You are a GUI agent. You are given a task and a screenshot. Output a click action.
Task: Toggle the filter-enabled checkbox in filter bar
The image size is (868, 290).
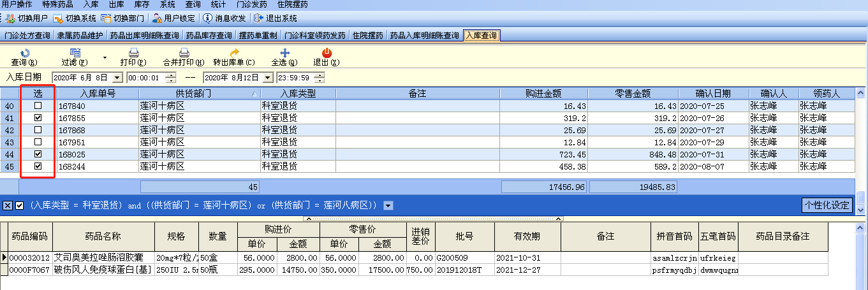point(19,205)
